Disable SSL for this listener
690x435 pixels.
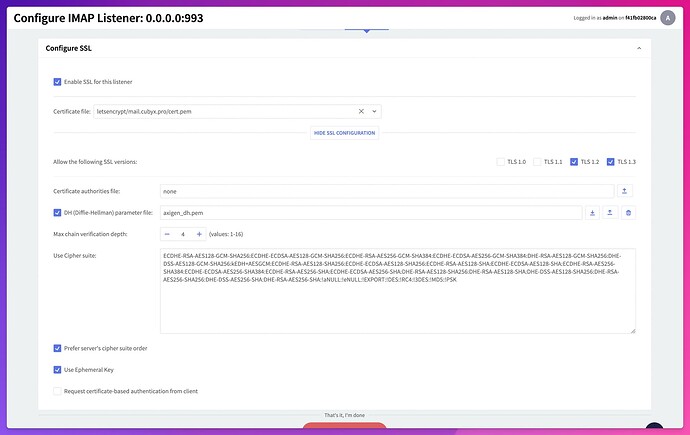point(57,82)
